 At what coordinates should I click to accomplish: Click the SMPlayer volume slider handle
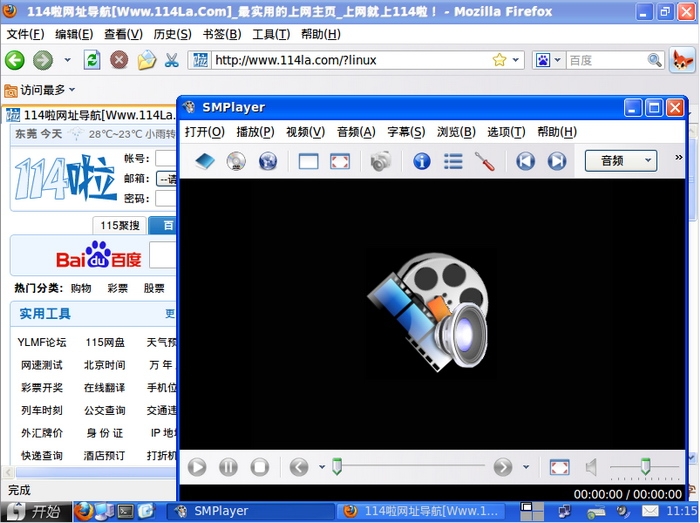click(x=645, y=466)
